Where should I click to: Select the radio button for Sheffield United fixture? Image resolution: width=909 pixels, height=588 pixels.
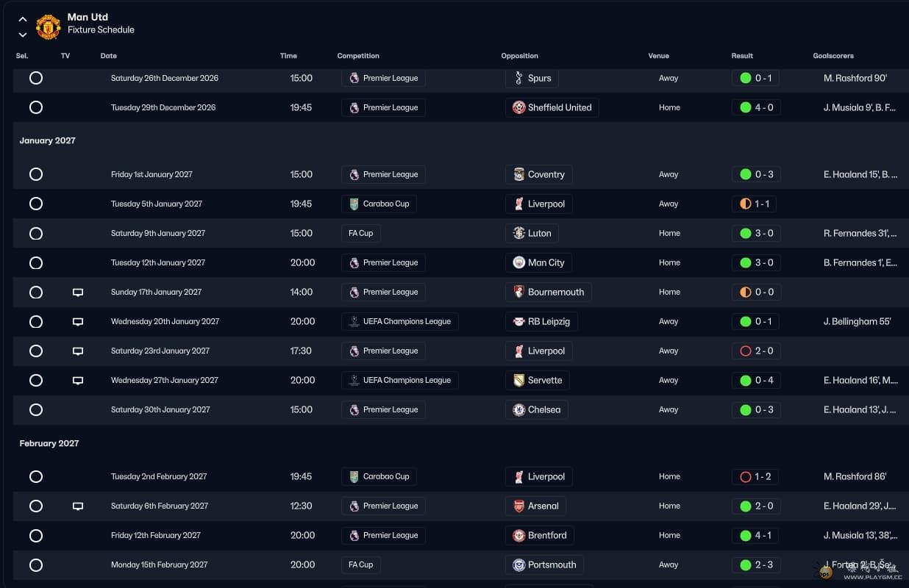pyautogui.click(x=36, y=107)
